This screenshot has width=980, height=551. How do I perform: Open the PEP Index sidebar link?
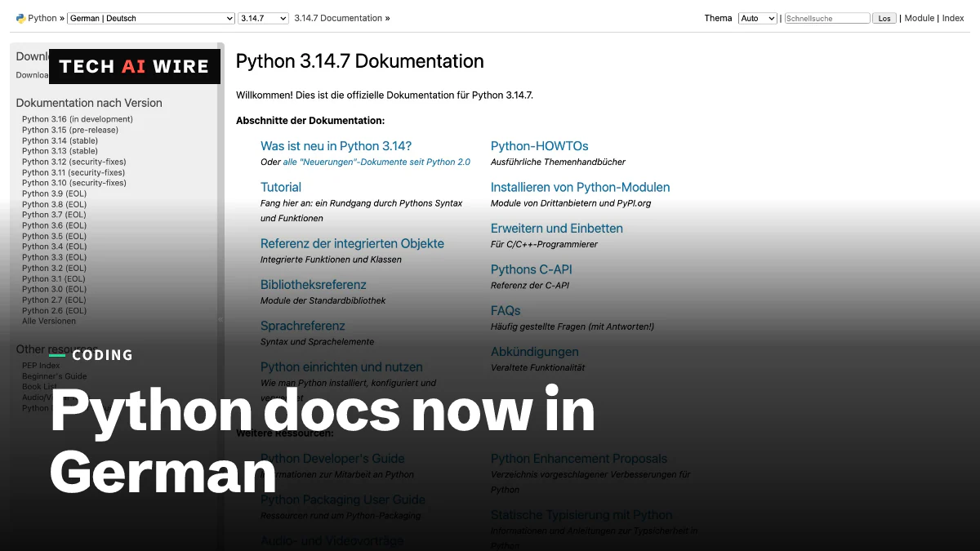click(41, 366)
